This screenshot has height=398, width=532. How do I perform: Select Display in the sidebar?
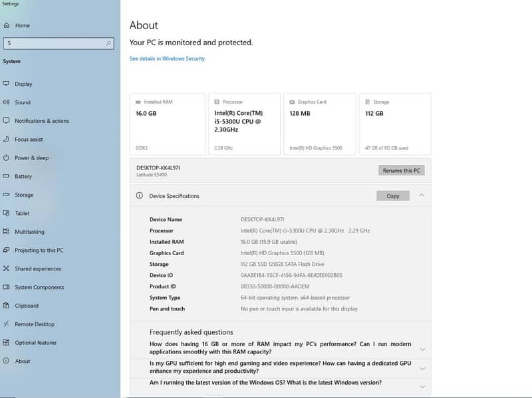tap(23, 84)
